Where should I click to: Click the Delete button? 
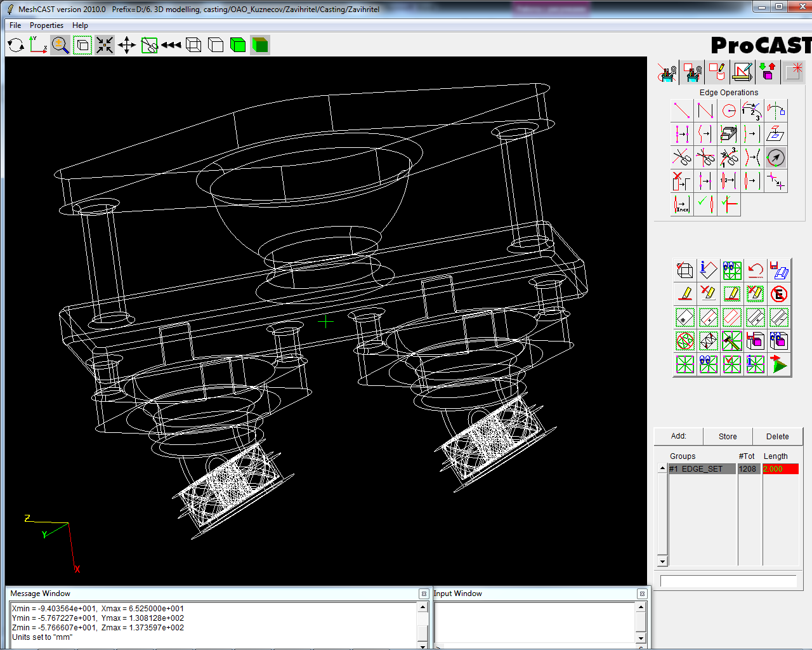pyautogui.click(x=777, y=437)
